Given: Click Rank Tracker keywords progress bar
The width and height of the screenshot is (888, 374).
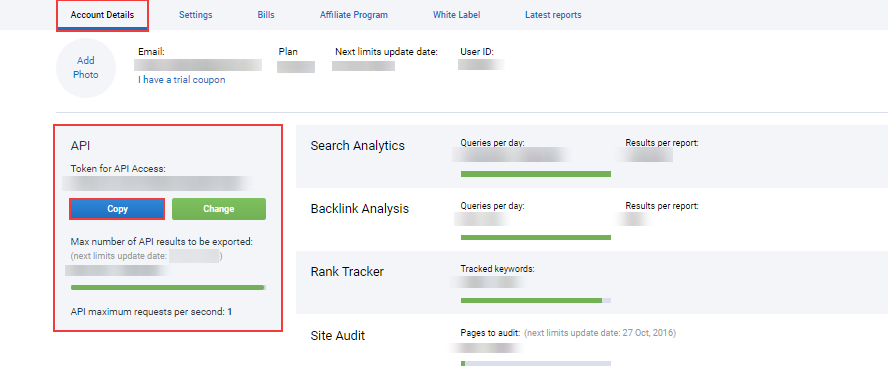Looking at the screenshot, I should (536, 300).
